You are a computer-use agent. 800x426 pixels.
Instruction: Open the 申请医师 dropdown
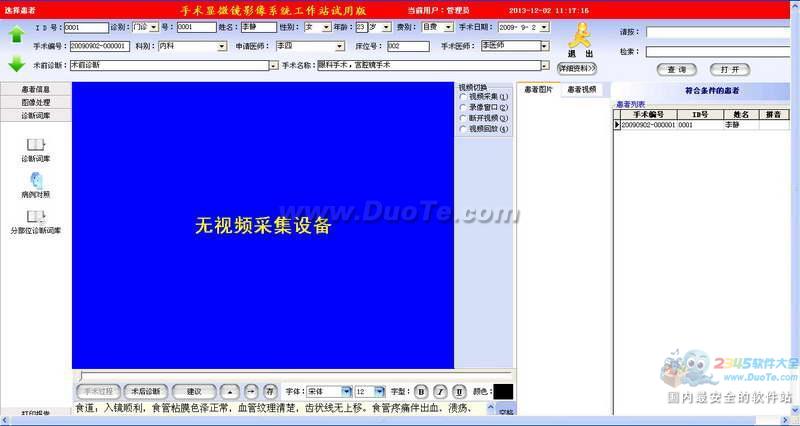click(340, 46)
